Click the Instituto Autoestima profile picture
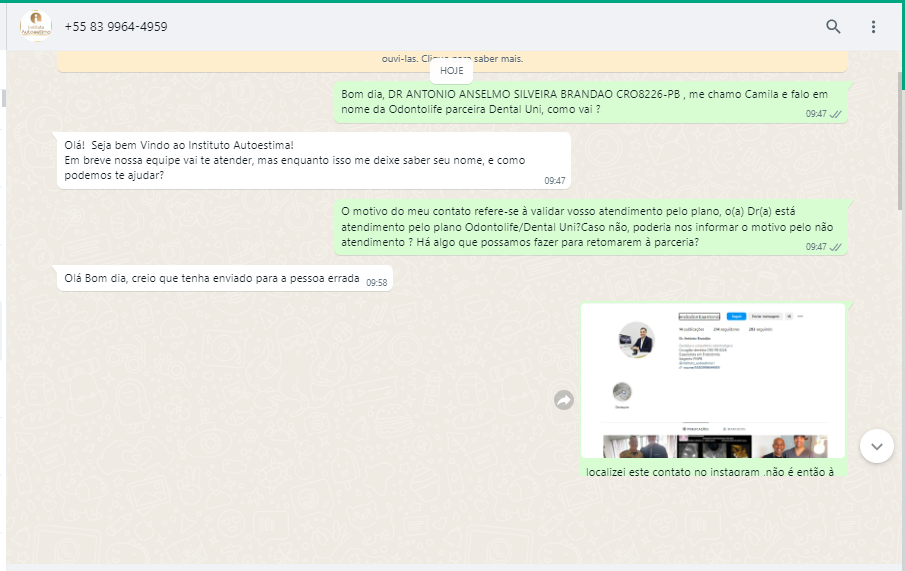905x571 pixels. point(36,26)
